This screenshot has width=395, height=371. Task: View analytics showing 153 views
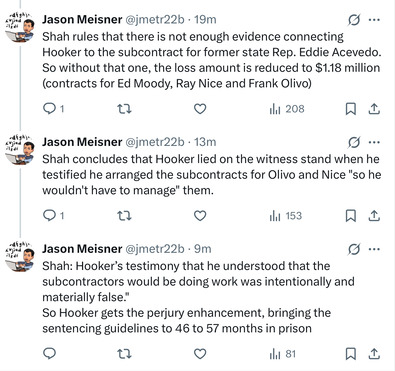pos(286,216)
